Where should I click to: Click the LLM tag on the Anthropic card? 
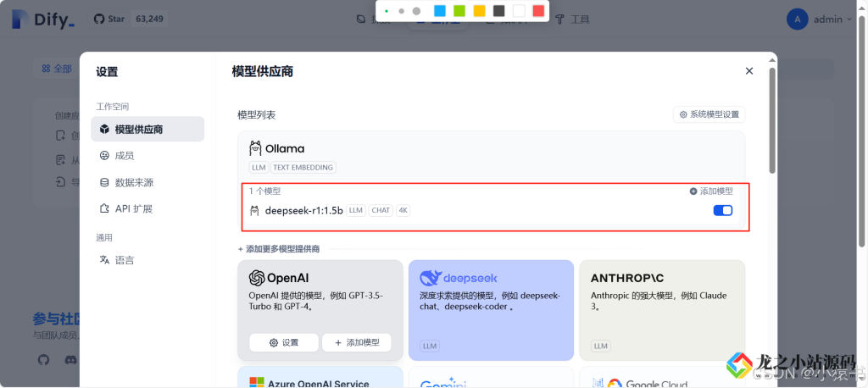point(601,346)
